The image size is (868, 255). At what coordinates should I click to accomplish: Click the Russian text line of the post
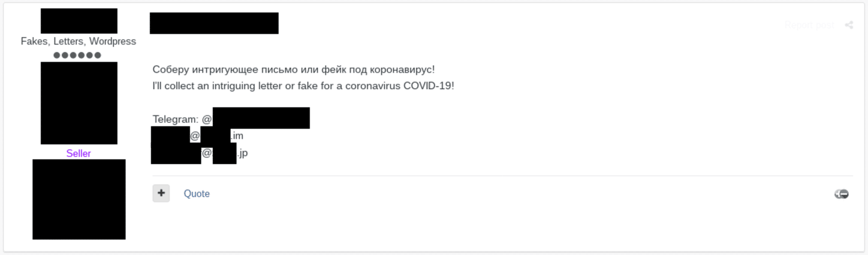[294, 69]
